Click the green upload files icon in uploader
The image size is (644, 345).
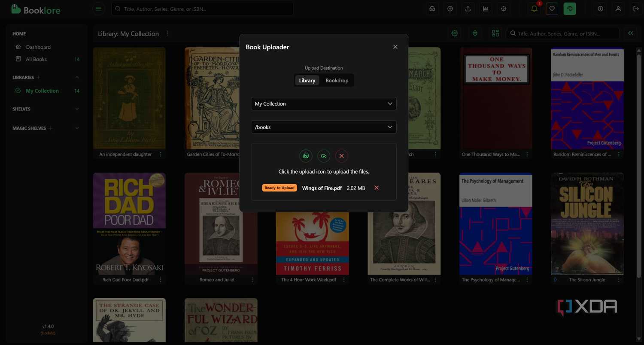pyautogui.click(x=324, y=156)
